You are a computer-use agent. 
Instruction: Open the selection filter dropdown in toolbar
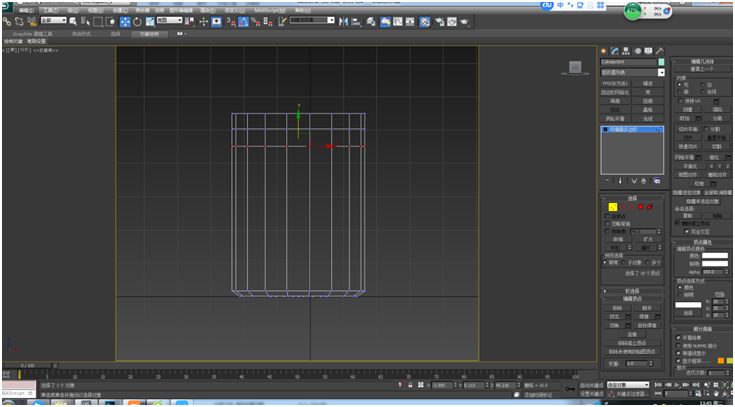(53, 20)
